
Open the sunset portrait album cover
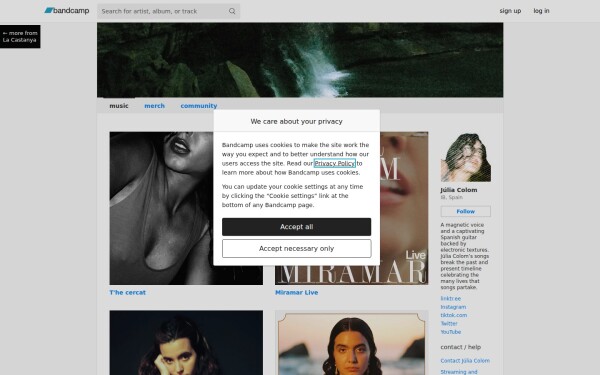pyautogui.click(x=352, y=343)
